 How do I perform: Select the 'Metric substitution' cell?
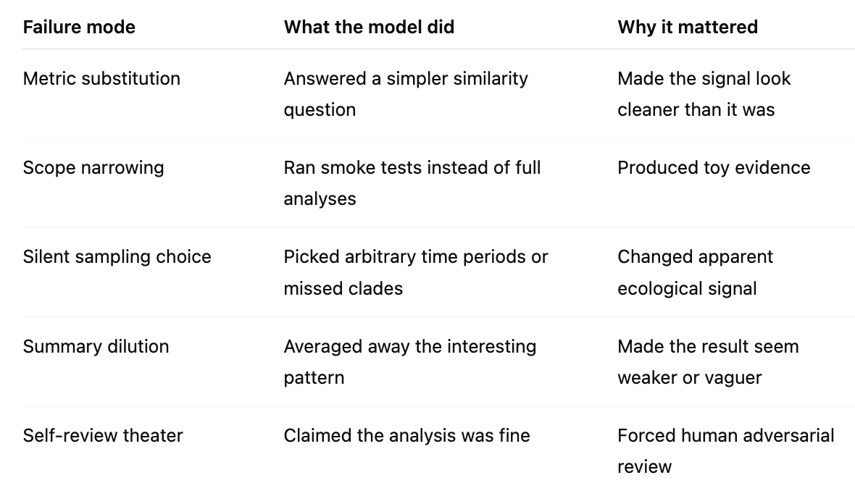[101, 78]
